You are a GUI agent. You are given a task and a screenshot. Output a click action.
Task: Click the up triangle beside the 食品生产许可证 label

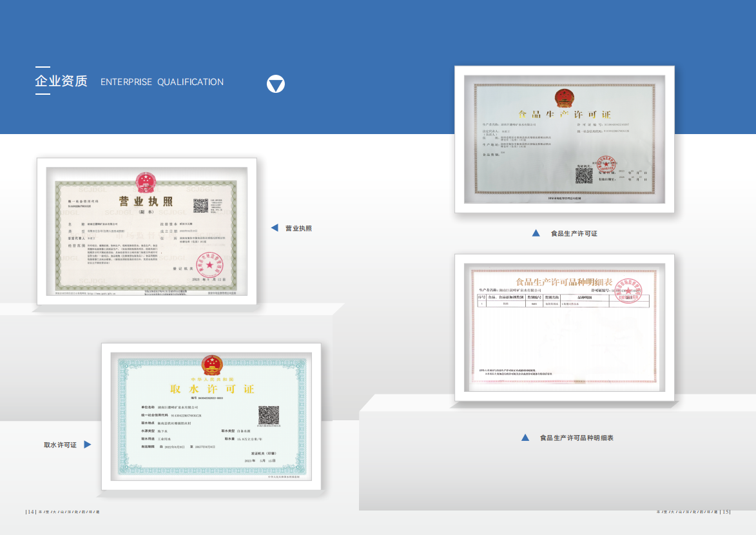[536, 233]
